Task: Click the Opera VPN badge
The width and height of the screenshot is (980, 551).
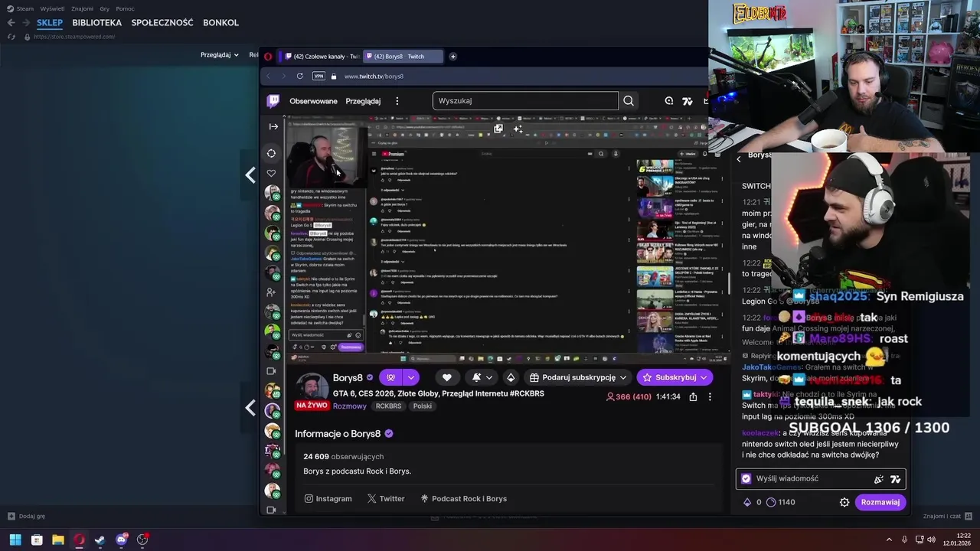Action: 318,76
